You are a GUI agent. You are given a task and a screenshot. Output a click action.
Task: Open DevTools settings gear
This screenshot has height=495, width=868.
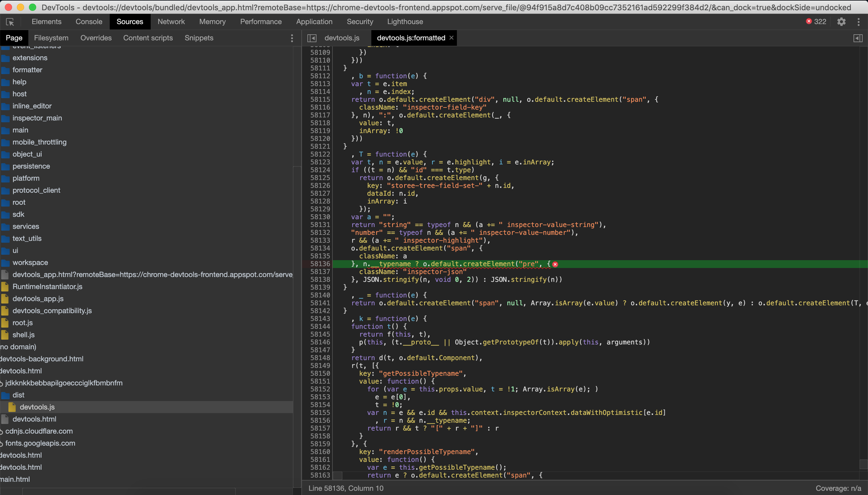click(841, 22)
